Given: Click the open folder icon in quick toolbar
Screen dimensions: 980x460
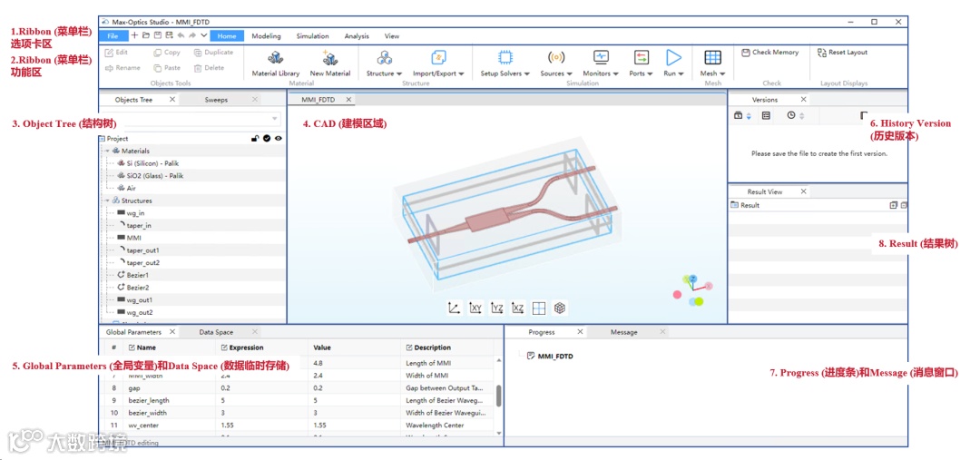Looking at the screenshot, I should pyautogui.click(x=145, y=35).
